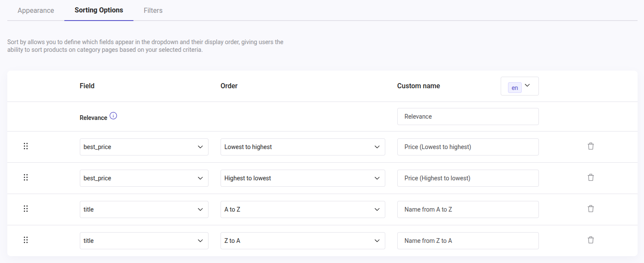Click drag handle of Highest to lowest row

point(26,178)
